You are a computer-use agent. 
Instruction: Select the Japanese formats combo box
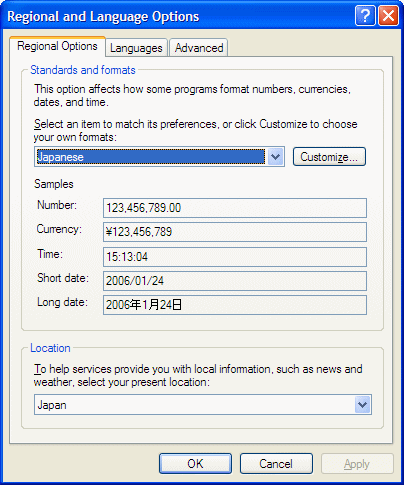click(159, 156)
